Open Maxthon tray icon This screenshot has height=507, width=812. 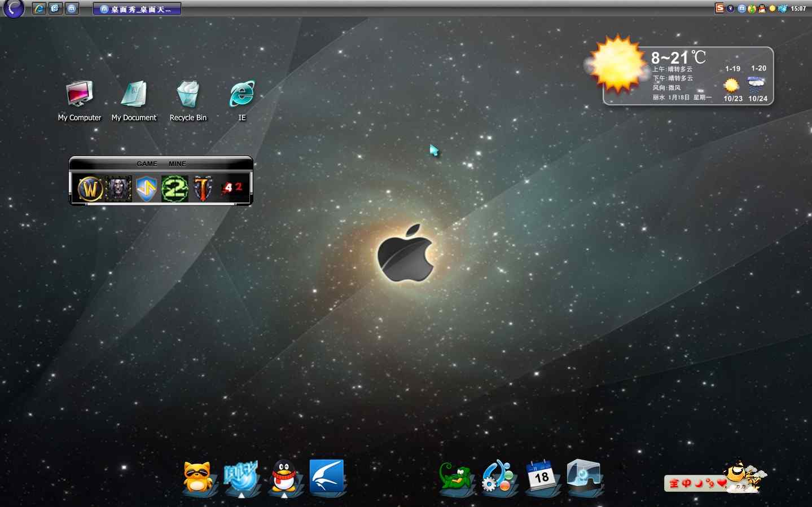(741, 8)
